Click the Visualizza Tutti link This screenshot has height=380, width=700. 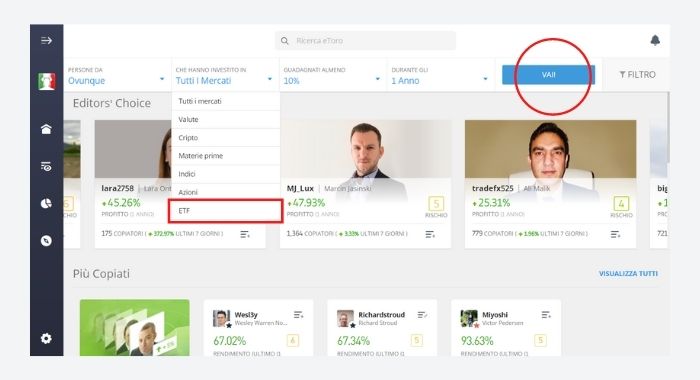628,273
